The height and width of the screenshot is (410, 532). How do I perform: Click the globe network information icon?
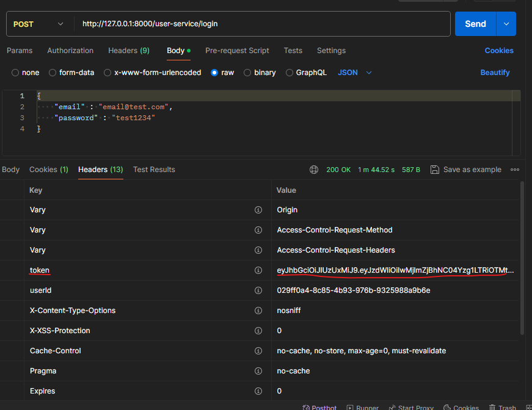(314, 170)
